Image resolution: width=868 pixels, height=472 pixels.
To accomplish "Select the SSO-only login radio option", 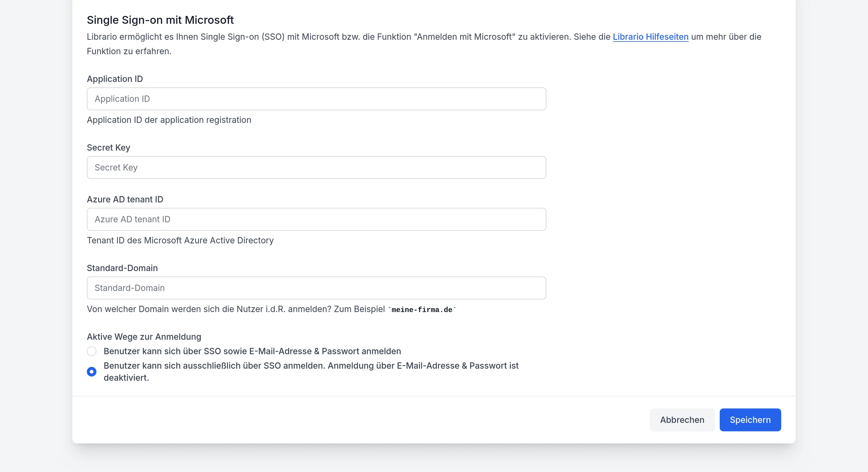I will (x=92, y=372).
